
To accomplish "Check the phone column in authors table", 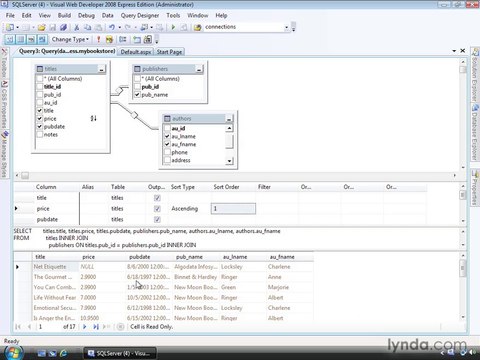I will 167,152.
